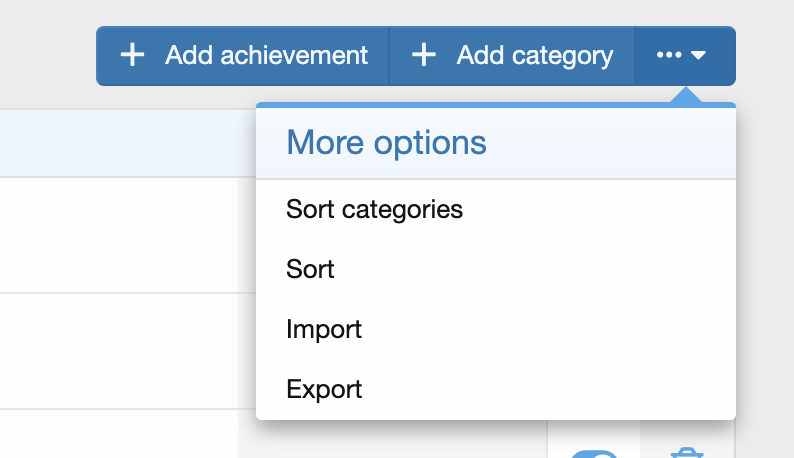Click the plus icon beside Add category
The height and width of the screenshot is (458, 794).
click(424, 55)
